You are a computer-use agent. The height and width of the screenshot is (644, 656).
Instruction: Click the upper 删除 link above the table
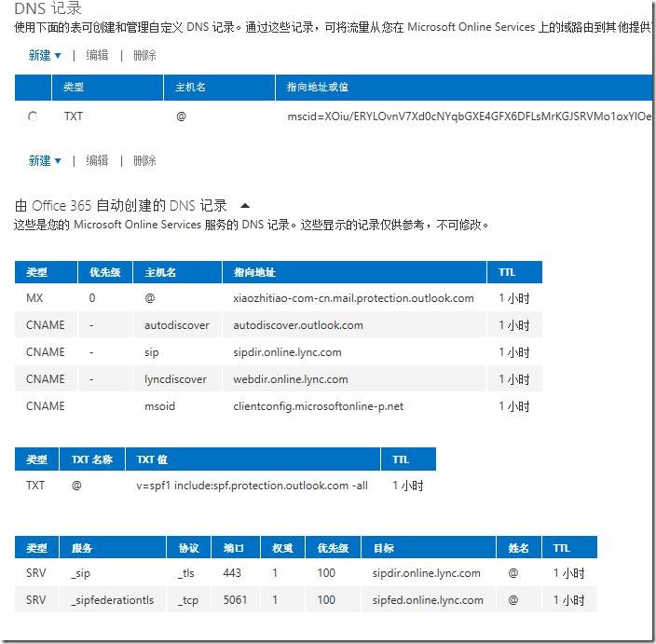coord(144,55)
